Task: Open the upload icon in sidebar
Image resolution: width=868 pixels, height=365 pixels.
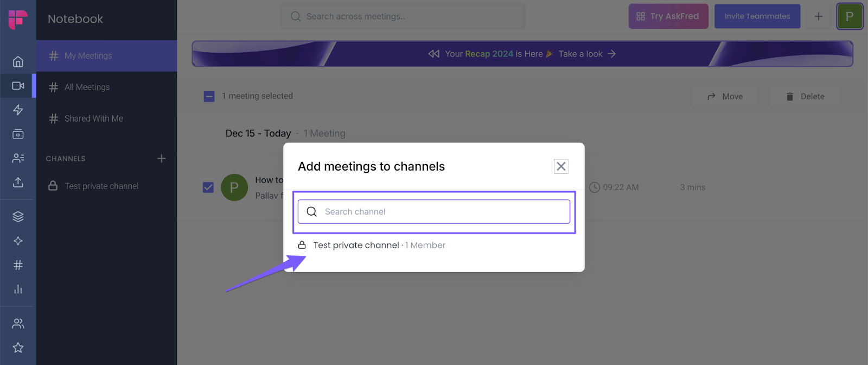Action: coord(18,182)
